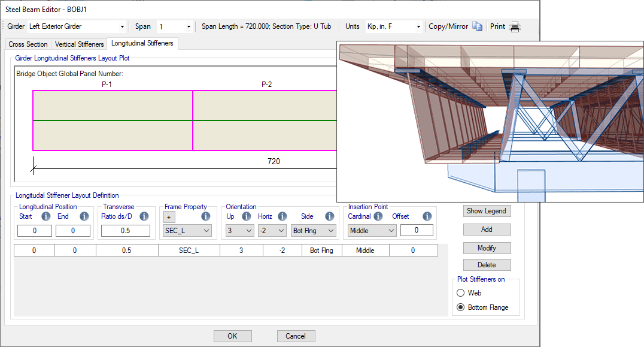
Task: Click info icon next to Start
Action: click(45, 216)
